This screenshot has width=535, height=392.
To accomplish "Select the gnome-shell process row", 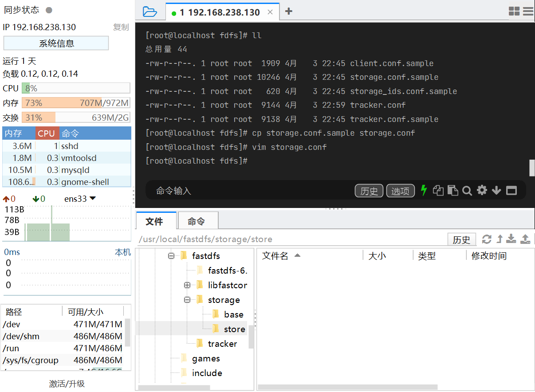I will (67, 182).
